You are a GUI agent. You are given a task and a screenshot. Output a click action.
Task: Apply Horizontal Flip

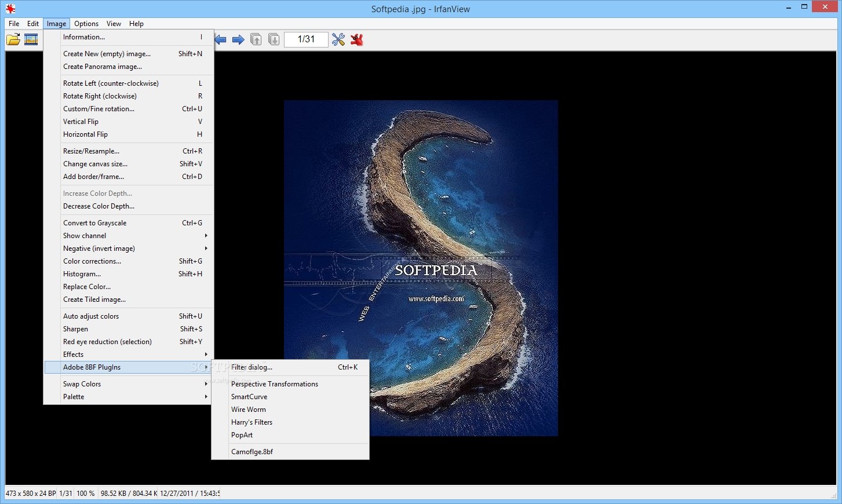click(x=129, y=134)
